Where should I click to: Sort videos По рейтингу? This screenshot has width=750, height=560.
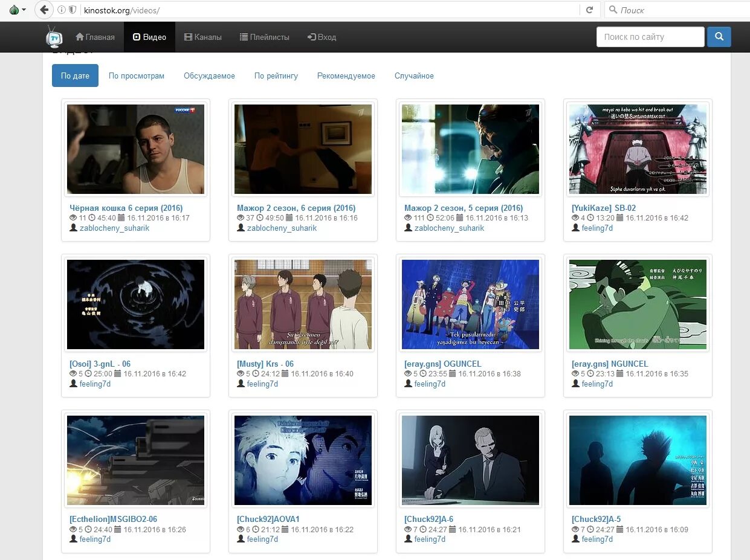tap(276, 76)
